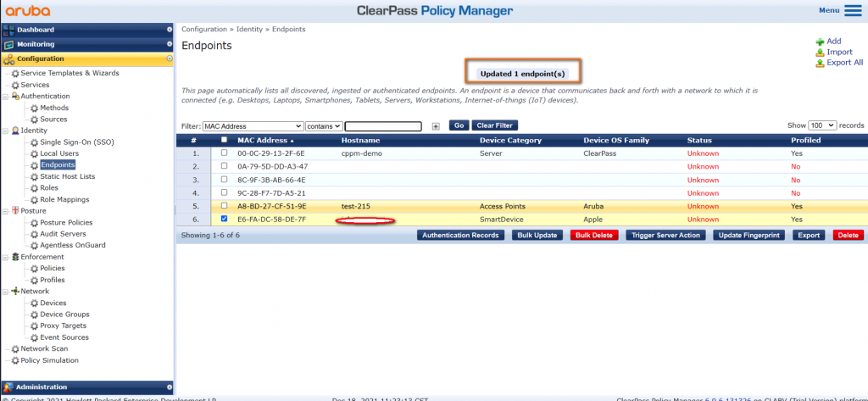Toggle the select-all checkbox in table header

click(x=224, y=140)
